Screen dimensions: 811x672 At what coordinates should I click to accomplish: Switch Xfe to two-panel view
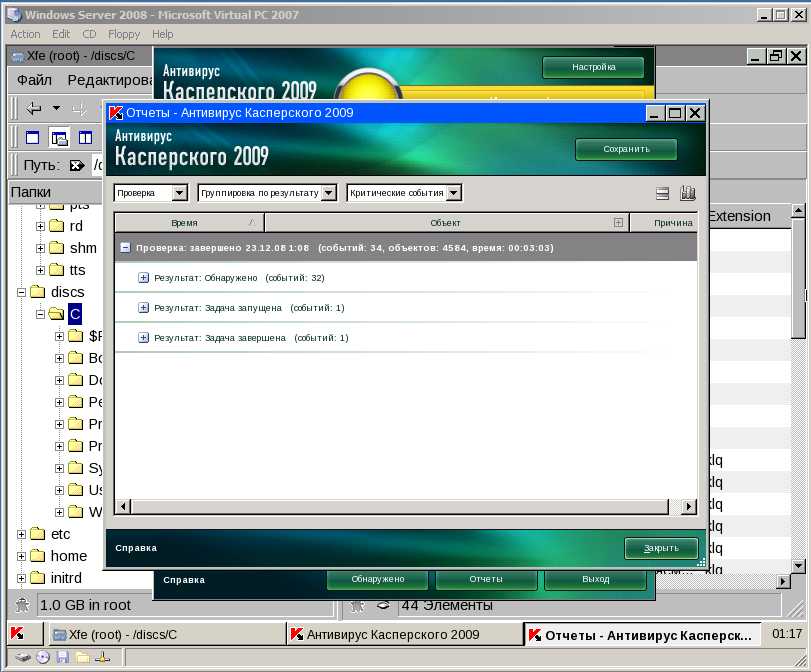pos(85,138)
